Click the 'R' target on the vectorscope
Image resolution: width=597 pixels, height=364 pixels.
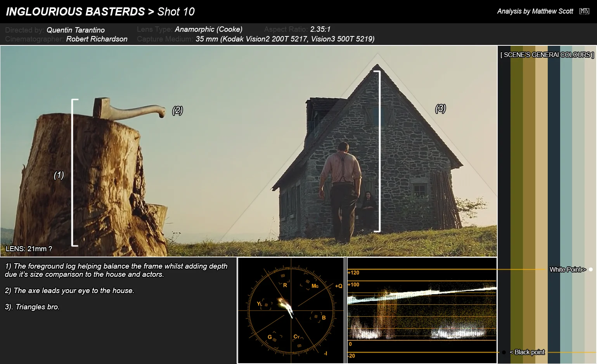(x=285, y=285)
